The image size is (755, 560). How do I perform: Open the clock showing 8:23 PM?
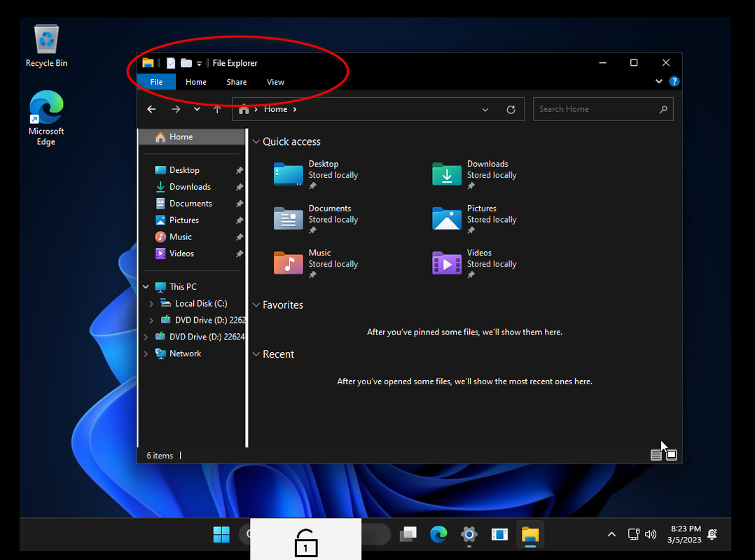[x=685, y=535]
